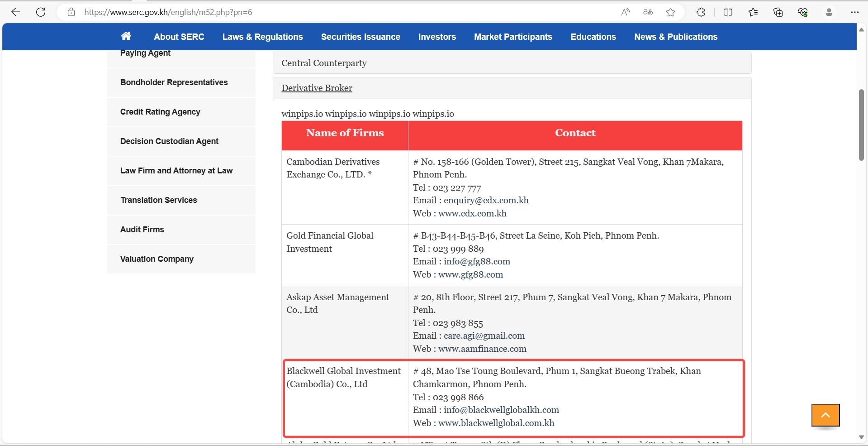The image size is (868, 446).
Task: Open browser Settings and more menu
Action: point(854,12)
